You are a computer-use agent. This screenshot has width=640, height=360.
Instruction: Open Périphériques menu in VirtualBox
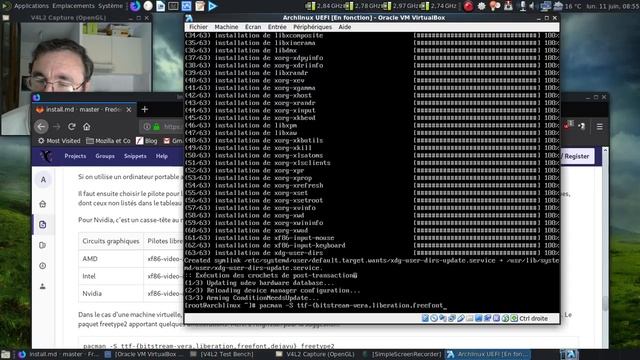tap(312, 27)
